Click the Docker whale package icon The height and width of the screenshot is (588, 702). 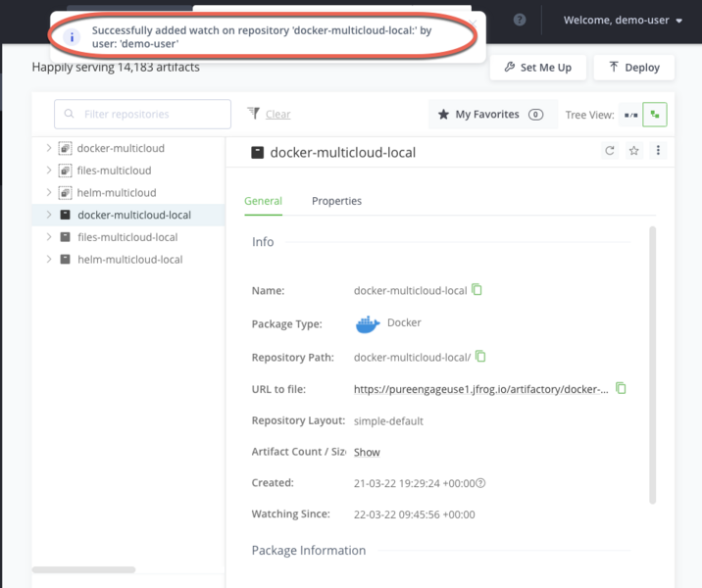(368, 324)
